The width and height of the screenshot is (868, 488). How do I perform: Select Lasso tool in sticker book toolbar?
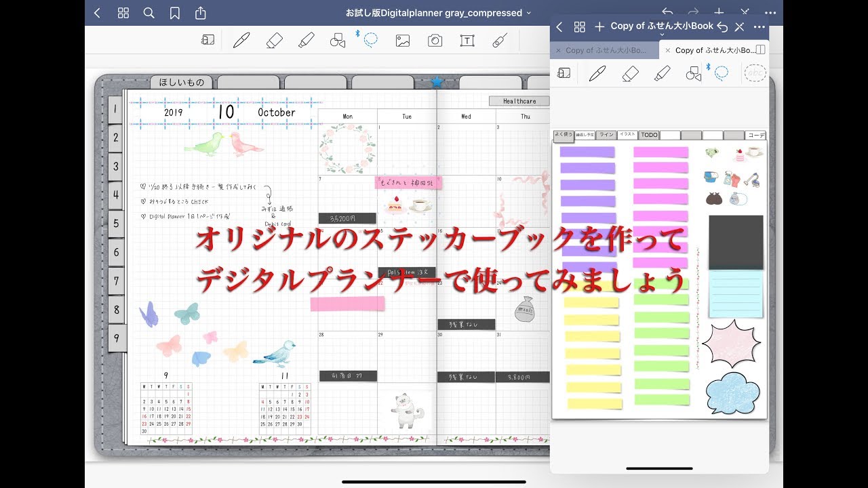point(722,72)
